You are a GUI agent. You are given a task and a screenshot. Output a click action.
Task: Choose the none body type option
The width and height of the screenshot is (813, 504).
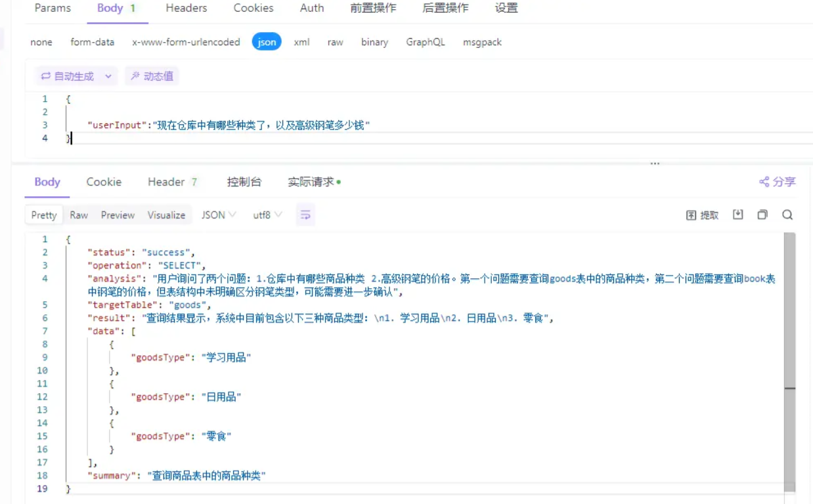pyautogui.click(x=41, y=42)
